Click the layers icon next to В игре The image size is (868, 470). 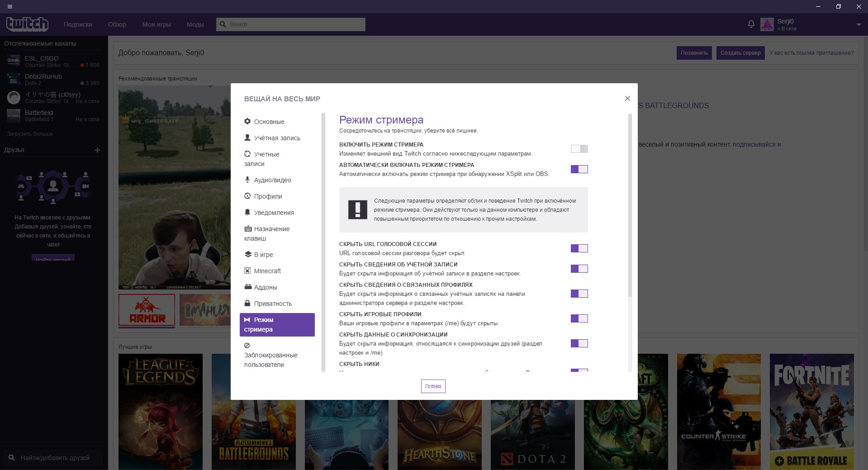tap(248, 254)
